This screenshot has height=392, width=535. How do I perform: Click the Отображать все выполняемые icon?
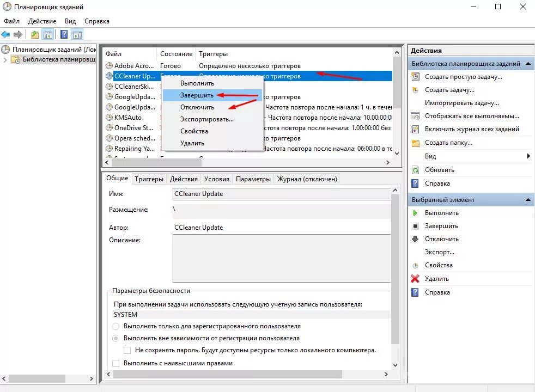[415, 116]
